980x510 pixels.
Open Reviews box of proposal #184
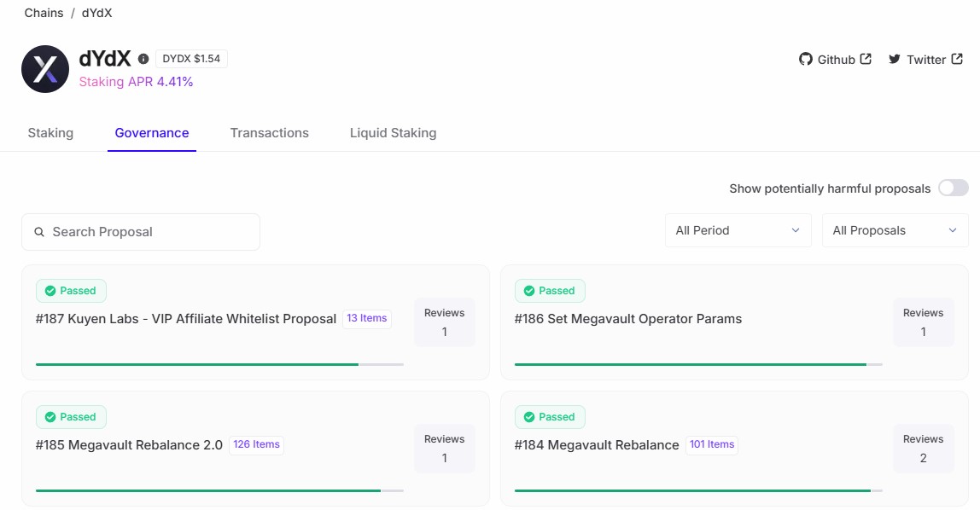(x=923, y=449)
